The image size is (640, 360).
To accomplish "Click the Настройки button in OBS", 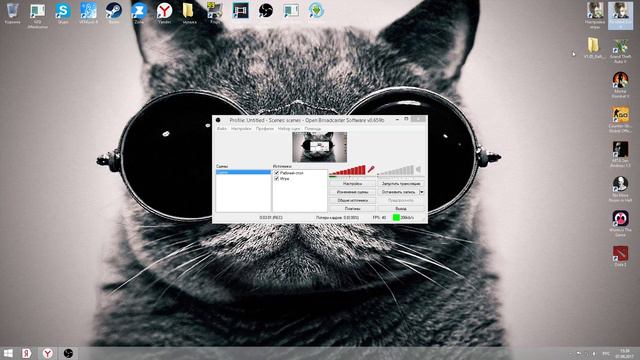I will [x=352, y=184].
